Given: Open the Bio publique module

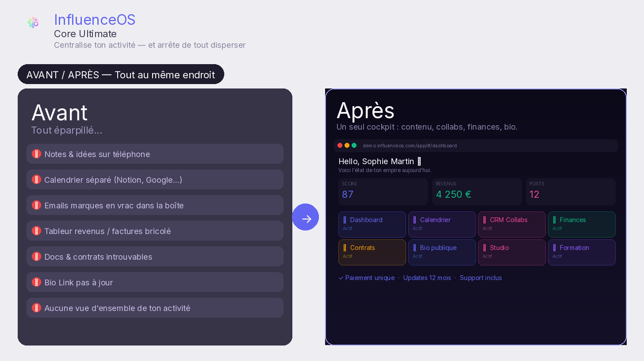Looking at the screenshot, I should click(442, 252).
